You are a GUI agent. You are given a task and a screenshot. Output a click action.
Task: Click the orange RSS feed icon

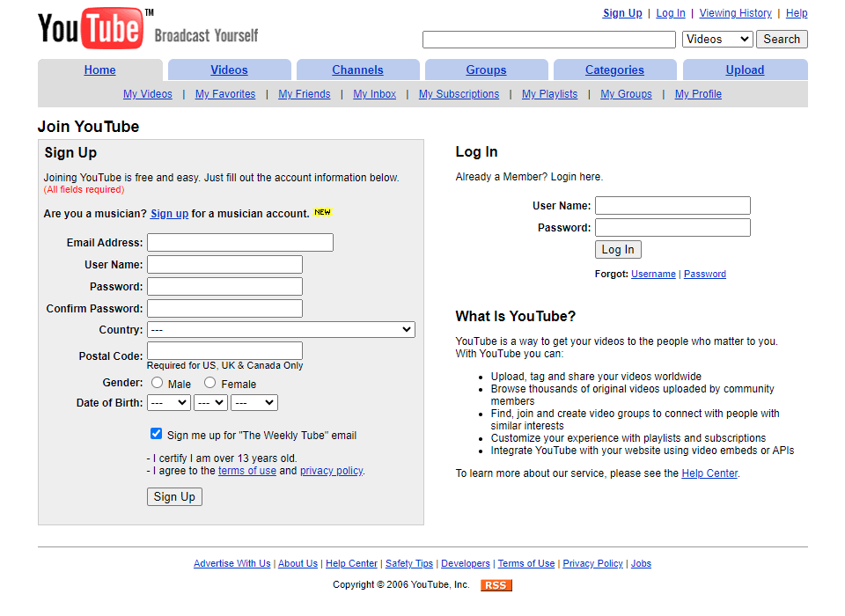pos(496,585)
